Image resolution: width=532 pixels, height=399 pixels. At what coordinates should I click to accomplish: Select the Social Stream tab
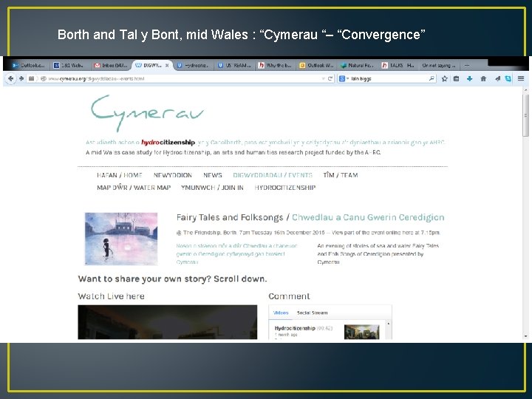click(312, 313)
